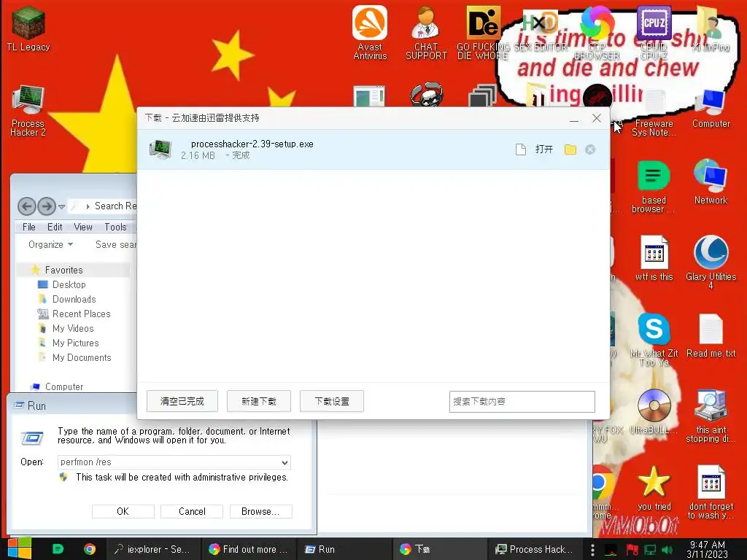The width and height of the screenshot is (747, 560).
Task: Select Computer in Explorer tree
Action: point(57,386)
